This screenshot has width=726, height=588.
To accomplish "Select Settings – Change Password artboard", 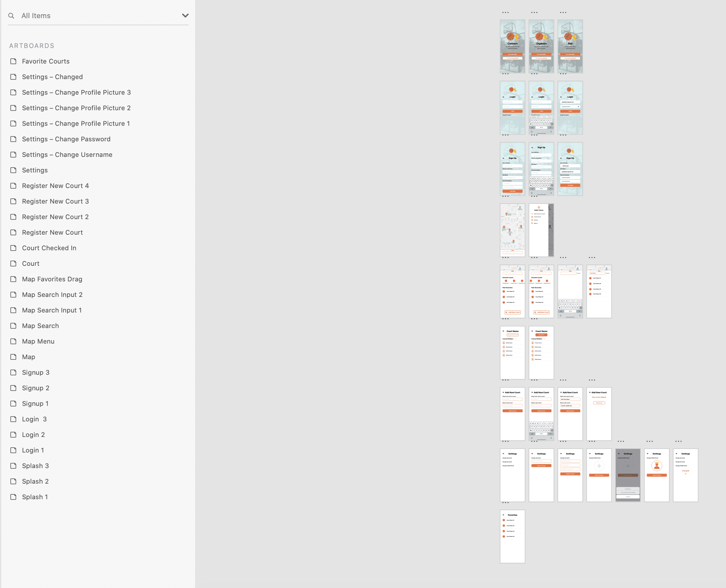I will (66, 139).
